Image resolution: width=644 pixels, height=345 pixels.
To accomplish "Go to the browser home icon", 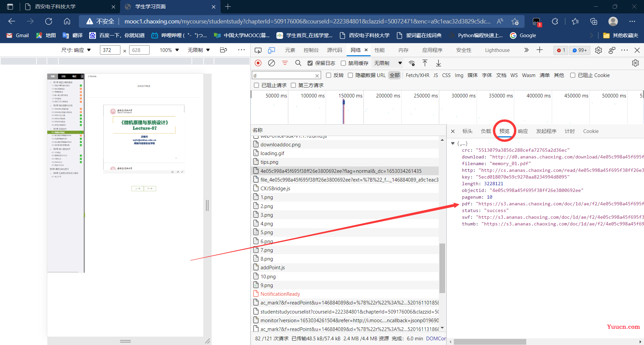I will [x=67, y=21].
